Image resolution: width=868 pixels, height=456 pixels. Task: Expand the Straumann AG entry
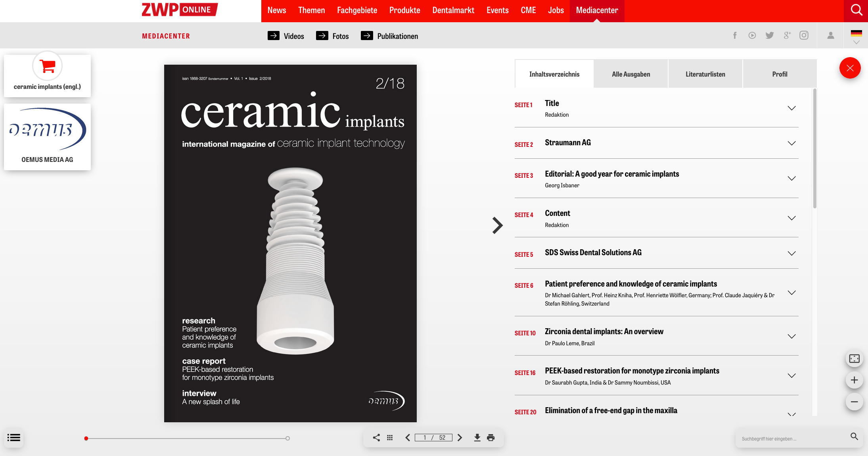(x=791, y=143)
